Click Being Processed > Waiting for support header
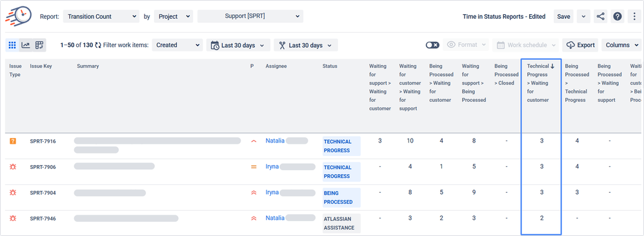This screenshot has width=644, height=236. tap(610, 83)
